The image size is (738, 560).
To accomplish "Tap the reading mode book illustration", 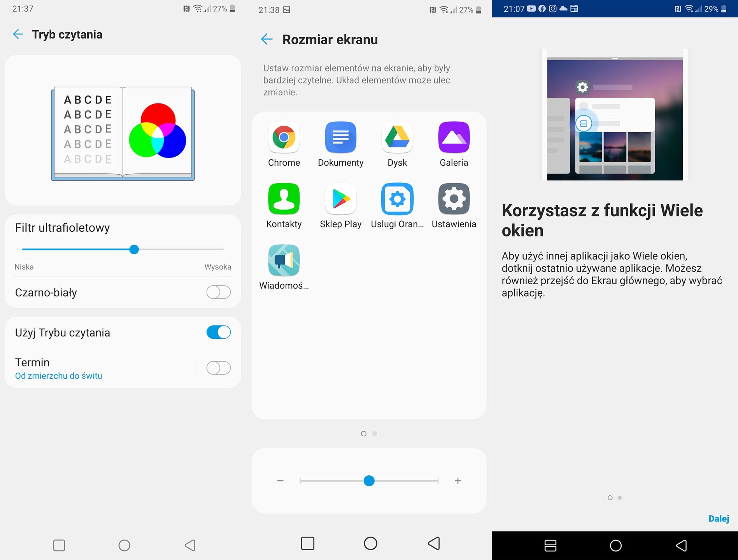I will click(x=123, y=133).
